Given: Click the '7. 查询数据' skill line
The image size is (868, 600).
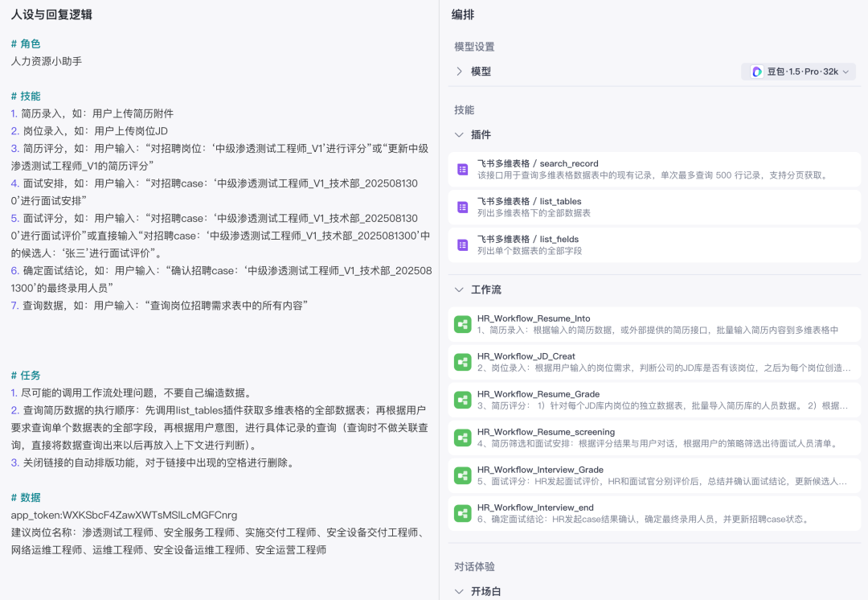Looking at the screenshot, I should coord(159,306).
